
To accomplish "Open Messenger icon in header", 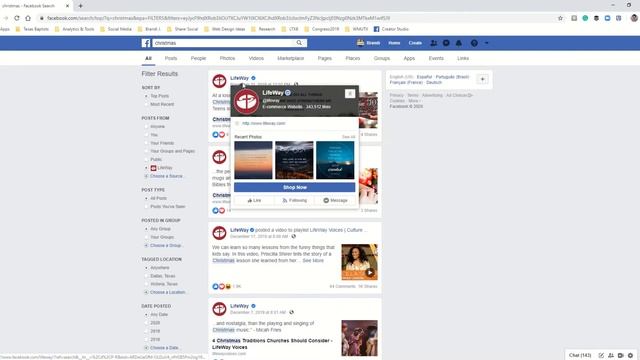I will point(446,43).
